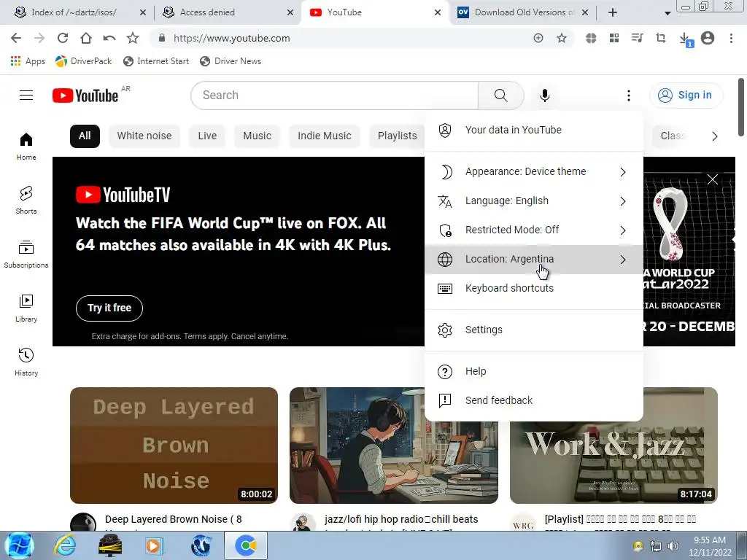Image resolution: width=747 pixels, height=560 pixels.
Task: Open the media playlist toolbar icon
Action: point(638,38)
